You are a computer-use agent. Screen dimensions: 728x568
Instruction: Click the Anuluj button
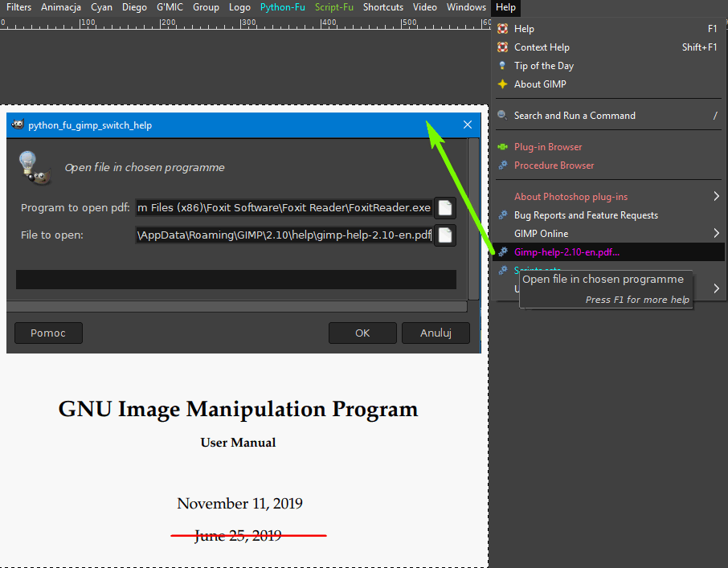coord(436,333)
